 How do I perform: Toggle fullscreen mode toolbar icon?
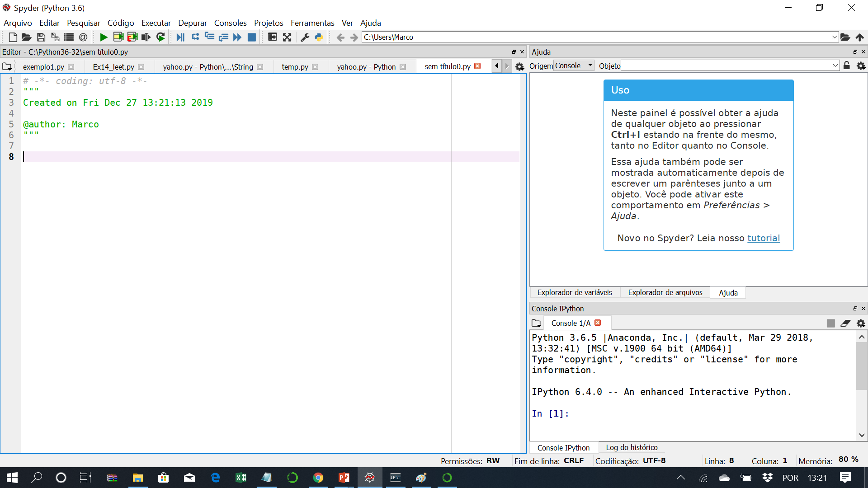click(x=287, y=37)
